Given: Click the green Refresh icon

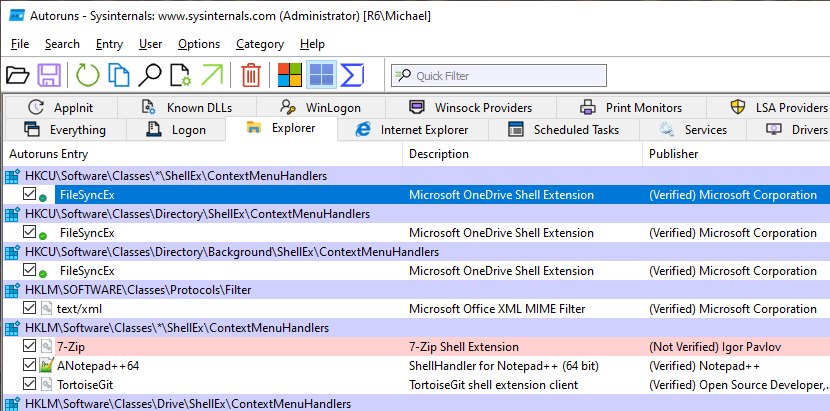Looking at the screenshot, I should pos(88,75).
